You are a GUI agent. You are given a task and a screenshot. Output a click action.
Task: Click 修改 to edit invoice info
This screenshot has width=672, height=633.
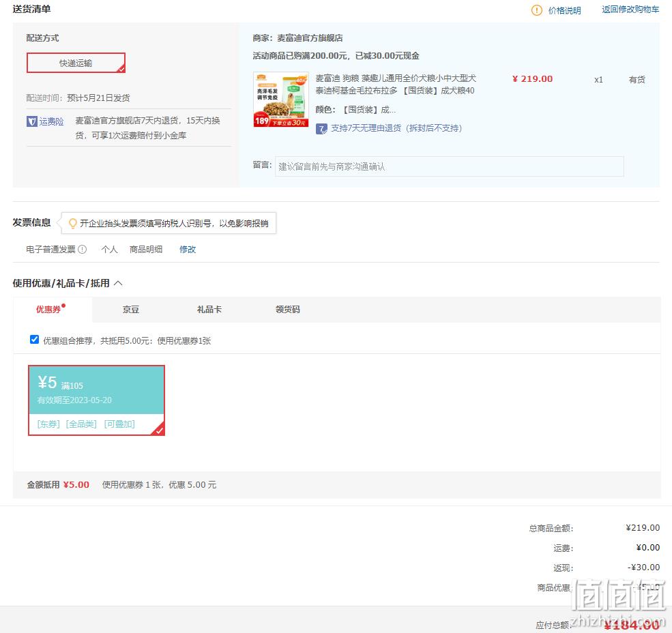pyautogui.click(x=188, y=250)
